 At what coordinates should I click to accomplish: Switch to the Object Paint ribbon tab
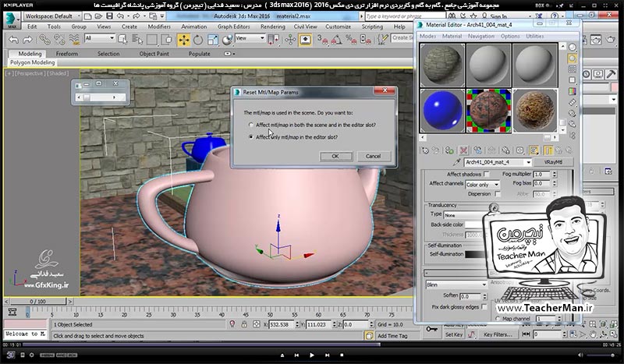(154, 54)
